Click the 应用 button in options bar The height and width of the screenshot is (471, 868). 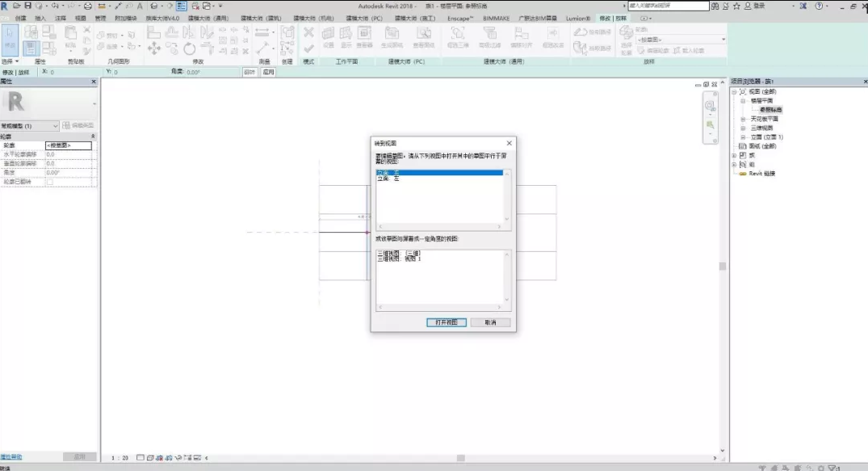pos(269,72)
